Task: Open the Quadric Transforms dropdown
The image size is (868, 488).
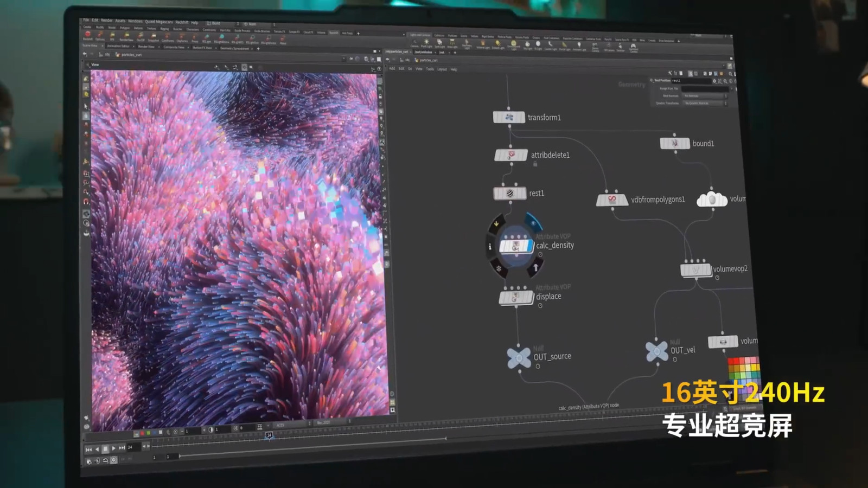Action: [x=704, y=103]
